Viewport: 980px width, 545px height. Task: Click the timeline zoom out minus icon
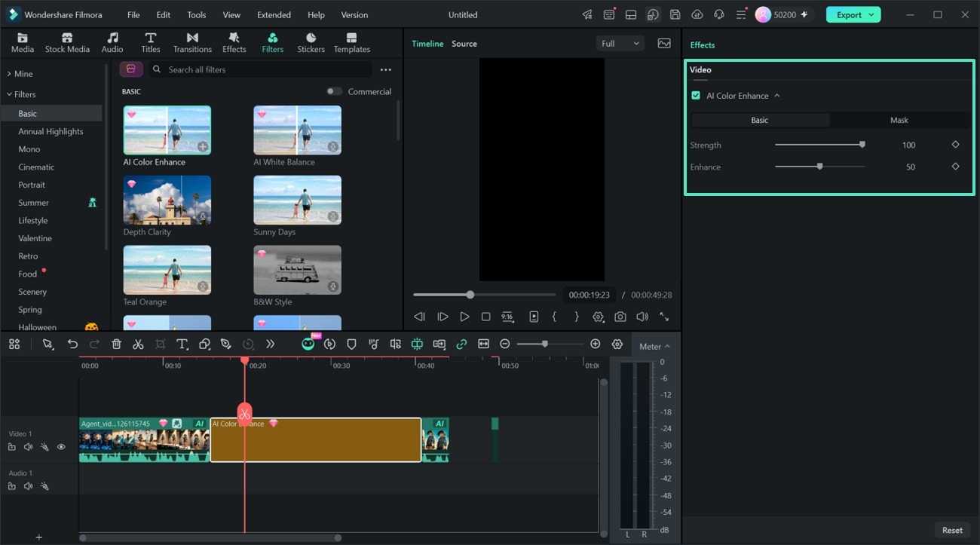click(505, 344)
